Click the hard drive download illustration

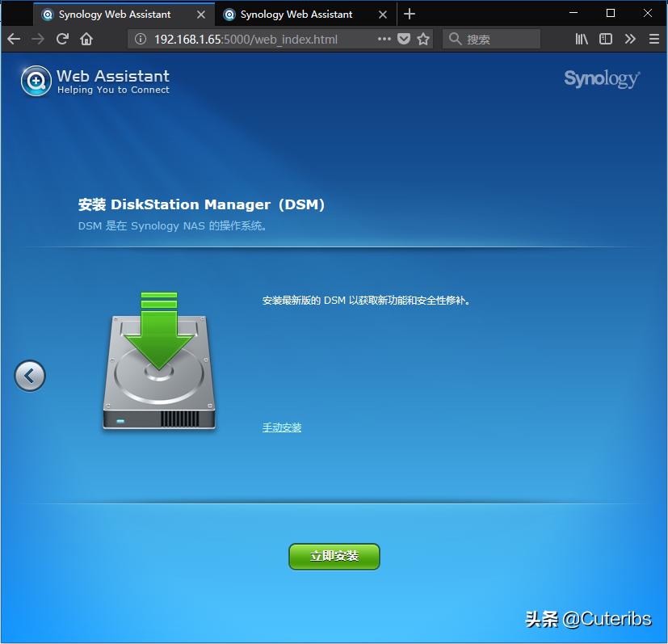pos(158,364)
